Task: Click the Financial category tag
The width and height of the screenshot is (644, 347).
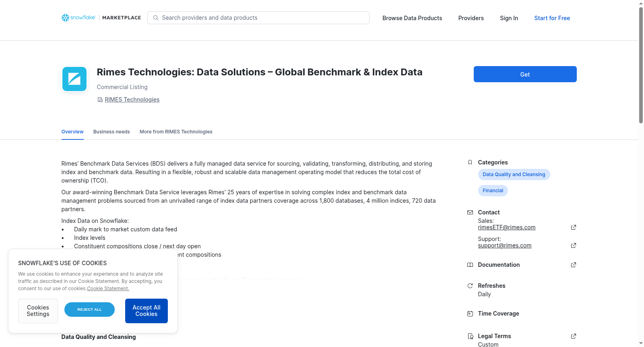Action: pos(493,191)
